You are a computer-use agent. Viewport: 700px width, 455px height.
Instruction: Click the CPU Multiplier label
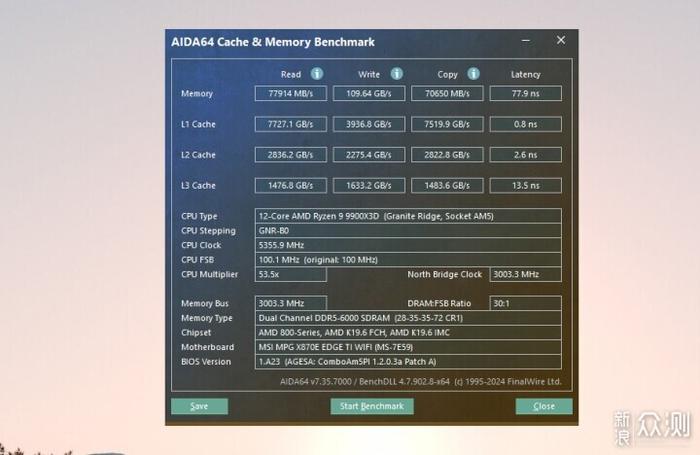pyautogui.click(x=209, y=274)
